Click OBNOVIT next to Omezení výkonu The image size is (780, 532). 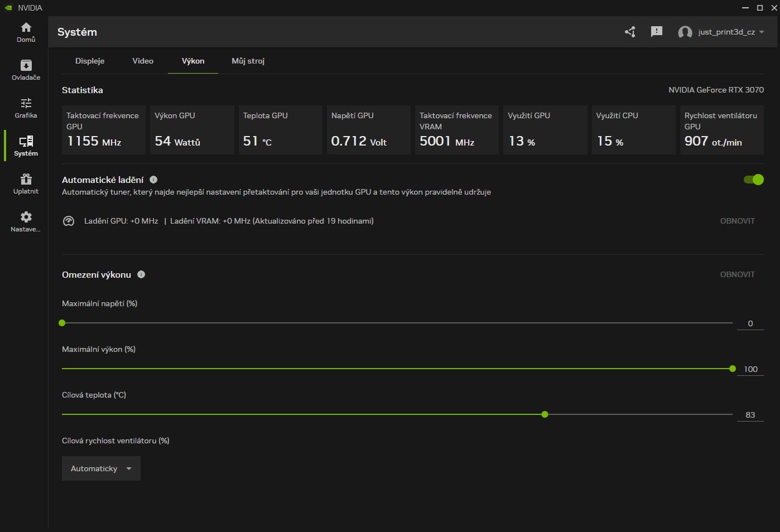coord(737,274)
